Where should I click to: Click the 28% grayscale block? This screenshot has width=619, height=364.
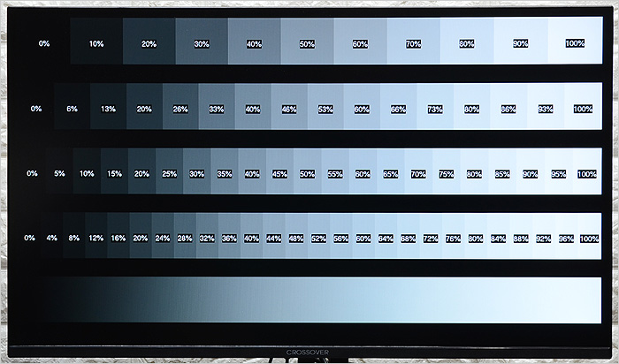coord(185,239)
